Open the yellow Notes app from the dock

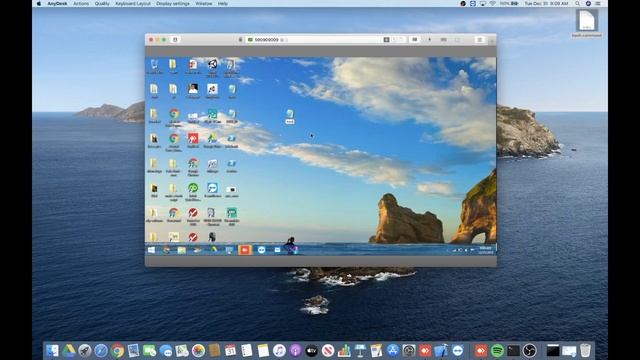click(263, 351)
